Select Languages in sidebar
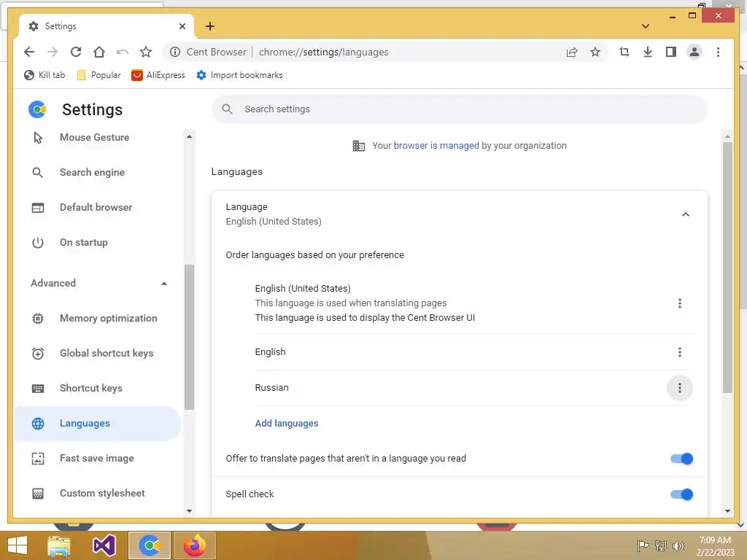 pos(98,424)
